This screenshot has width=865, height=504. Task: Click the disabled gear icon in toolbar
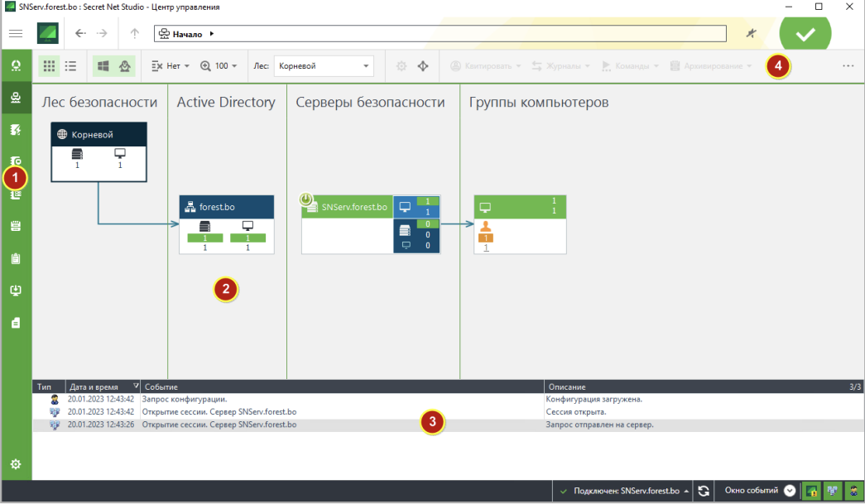pyautogui.click(x=401, y=66)
